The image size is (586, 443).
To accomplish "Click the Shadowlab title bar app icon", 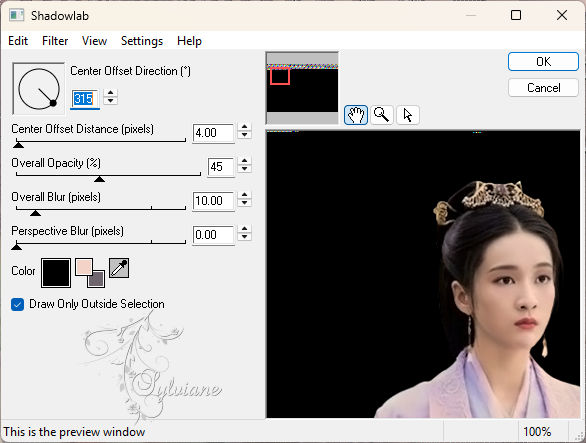I will [x=16, y=15].
